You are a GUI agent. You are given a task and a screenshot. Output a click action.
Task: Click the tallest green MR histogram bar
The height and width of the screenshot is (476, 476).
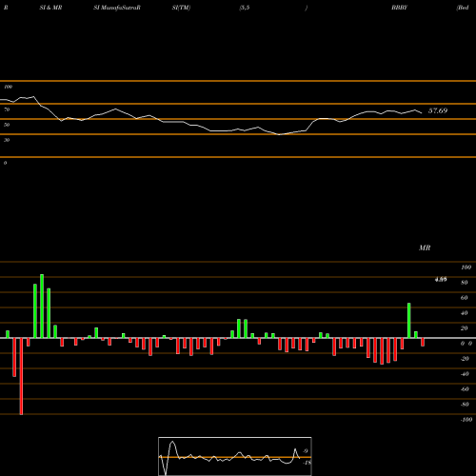(42, 307)
